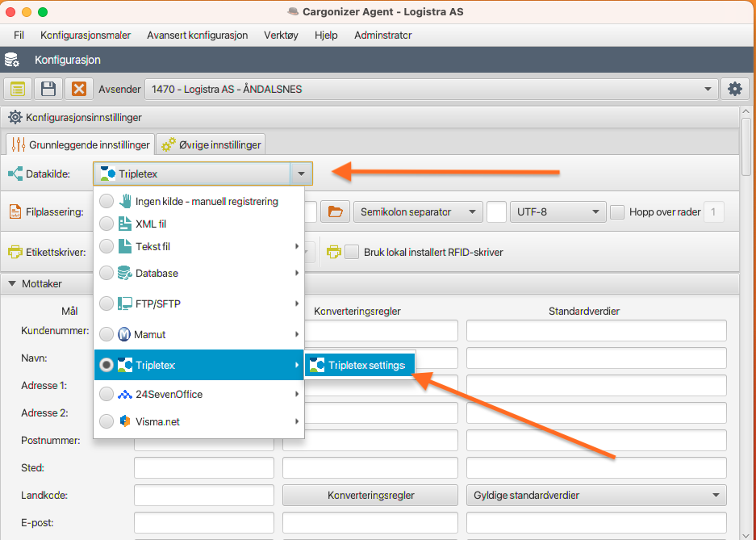Open the Avansert konfigurasjon menu
Image resolution: width=756 pixels, height=540 pixels.
click(x=198, y=36)
